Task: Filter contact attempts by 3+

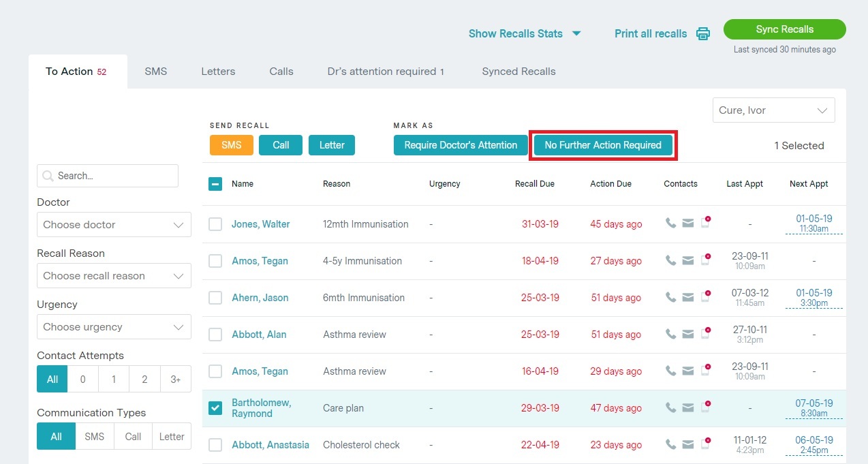Action: 175,380
